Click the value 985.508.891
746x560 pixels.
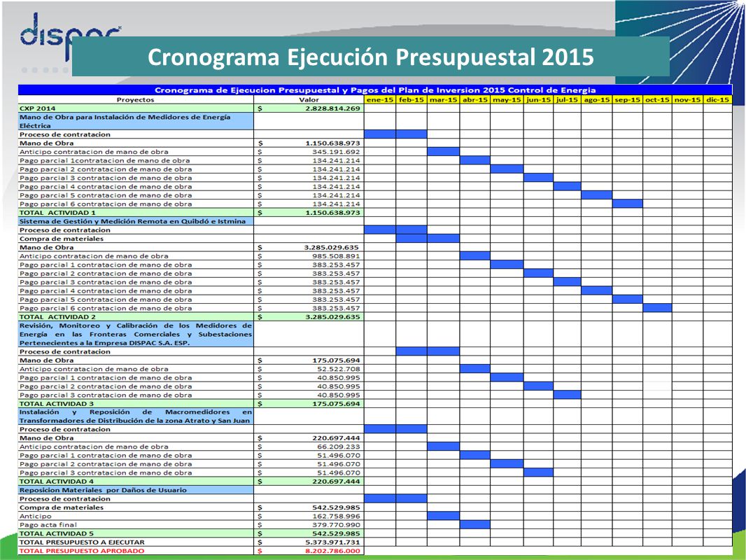click(x=336, y=256)
